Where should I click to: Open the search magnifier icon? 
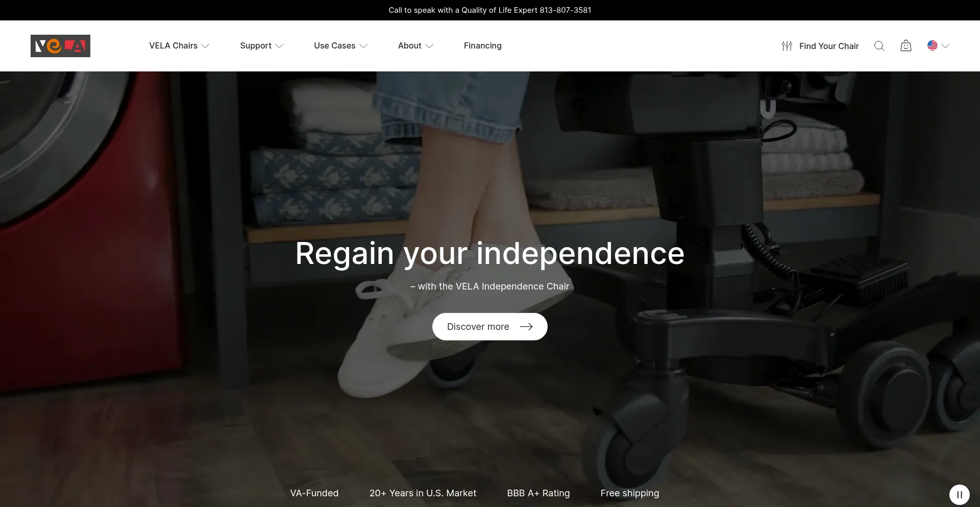click(x=879, y=46)
